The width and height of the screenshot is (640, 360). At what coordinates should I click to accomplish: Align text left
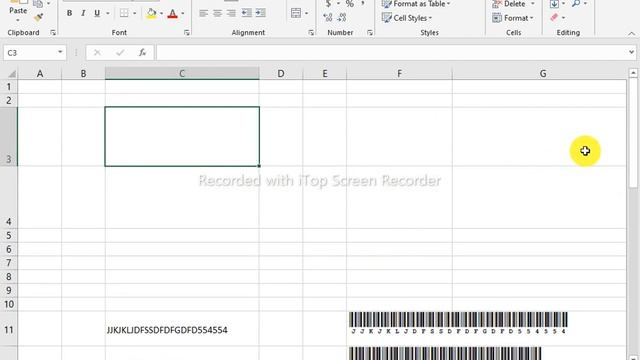[203, 13]
